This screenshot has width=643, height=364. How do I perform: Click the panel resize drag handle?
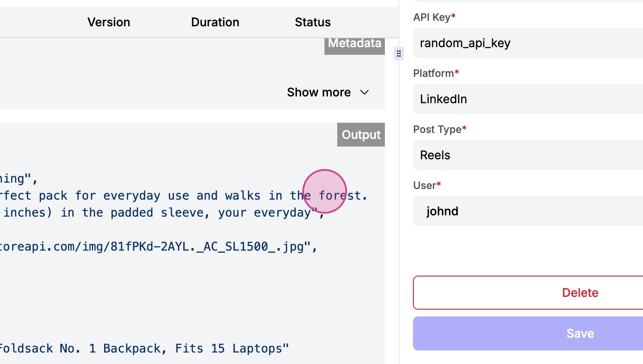[x=398, y=54]
